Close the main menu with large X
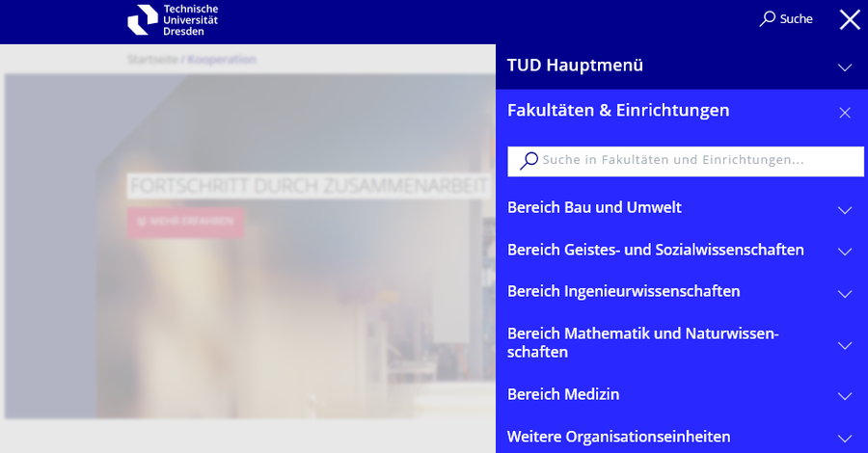 click(849, 19)
